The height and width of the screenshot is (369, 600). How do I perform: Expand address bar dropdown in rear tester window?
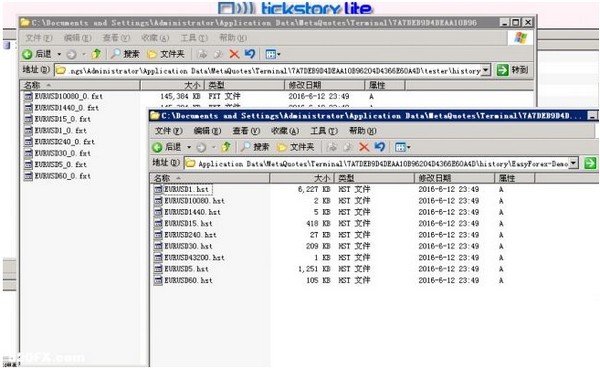[x=486, y=70]
